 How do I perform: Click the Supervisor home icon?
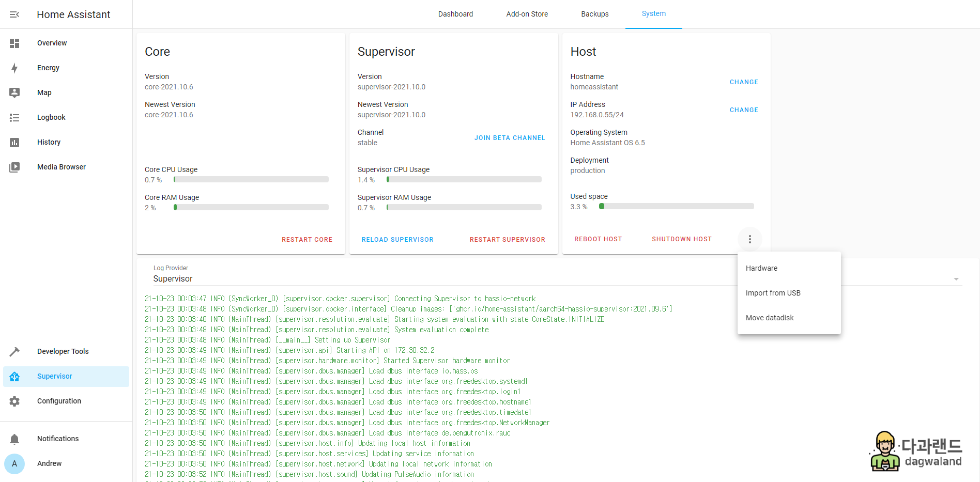click(14, 377)
